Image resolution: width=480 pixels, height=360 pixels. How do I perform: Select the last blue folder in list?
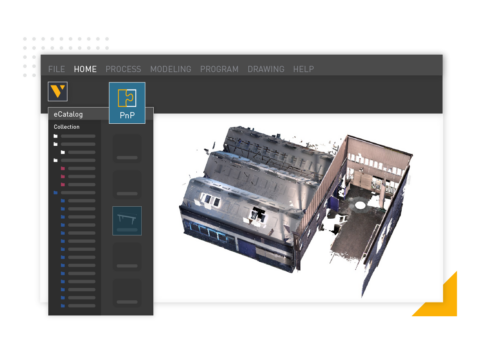63,306
